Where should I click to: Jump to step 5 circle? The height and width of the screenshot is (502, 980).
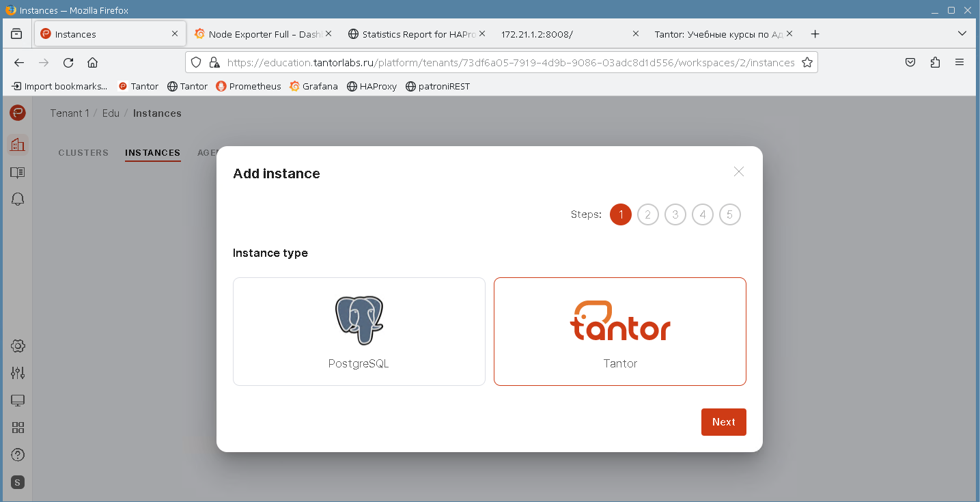click(729, 215)
